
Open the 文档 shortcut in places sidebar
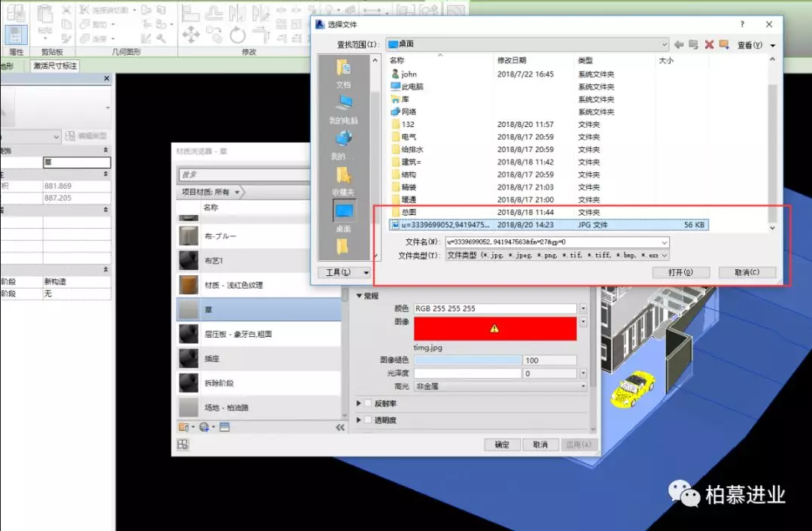[343, 73]
